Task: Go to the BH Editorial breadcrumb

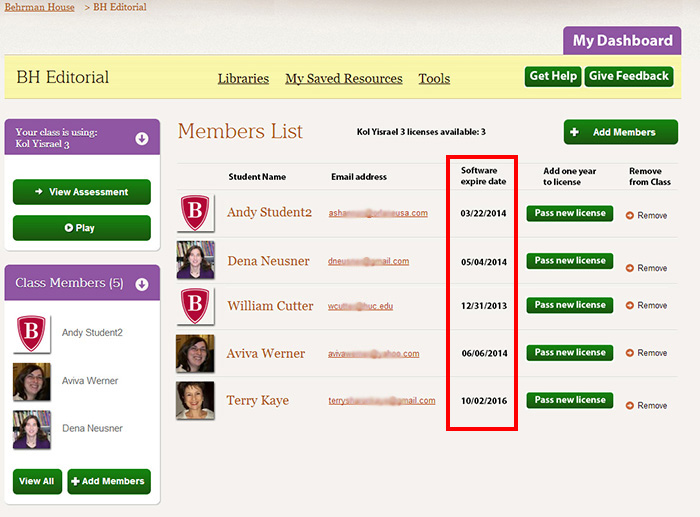Action: (120, 7)
